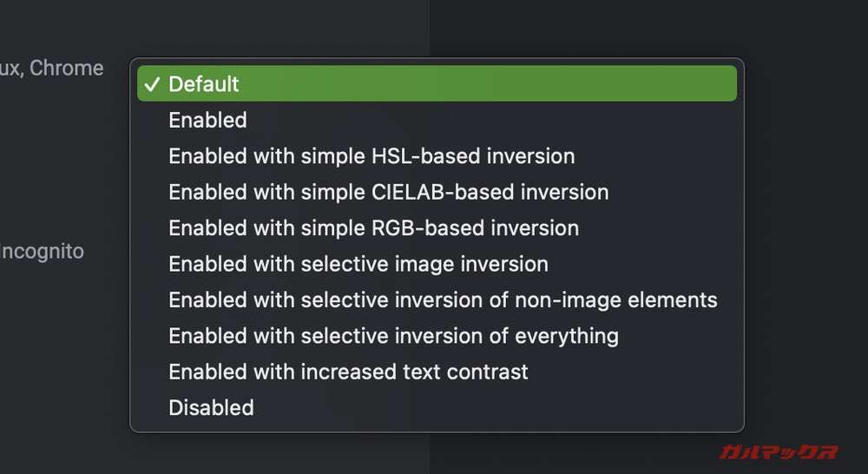Click the Incognito text behind the menu

tap(42, 252)
